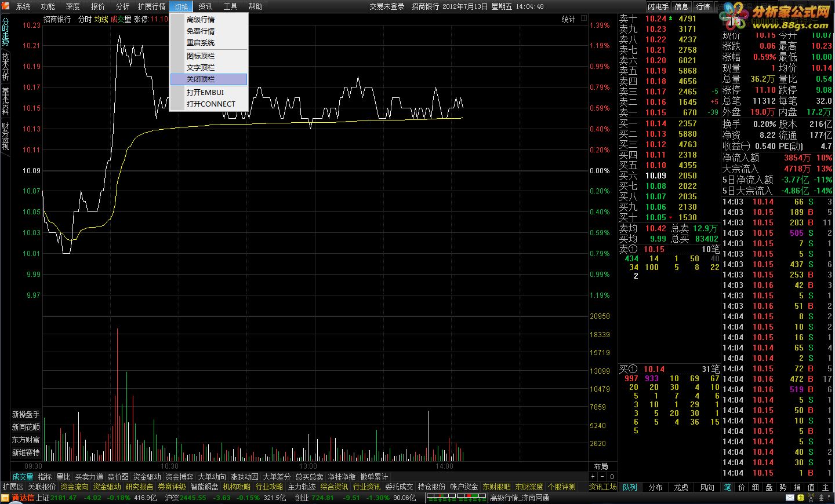Click the signal antenna icon in status bar
The width and height of the screenshot is (835, 504).
coord(811,498)
